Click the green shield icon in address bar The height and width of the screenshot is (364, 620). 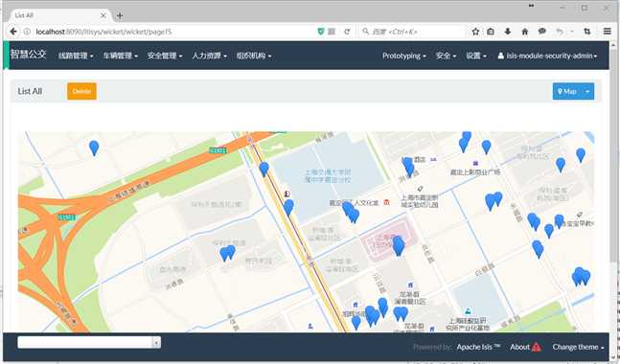[321, 32]
